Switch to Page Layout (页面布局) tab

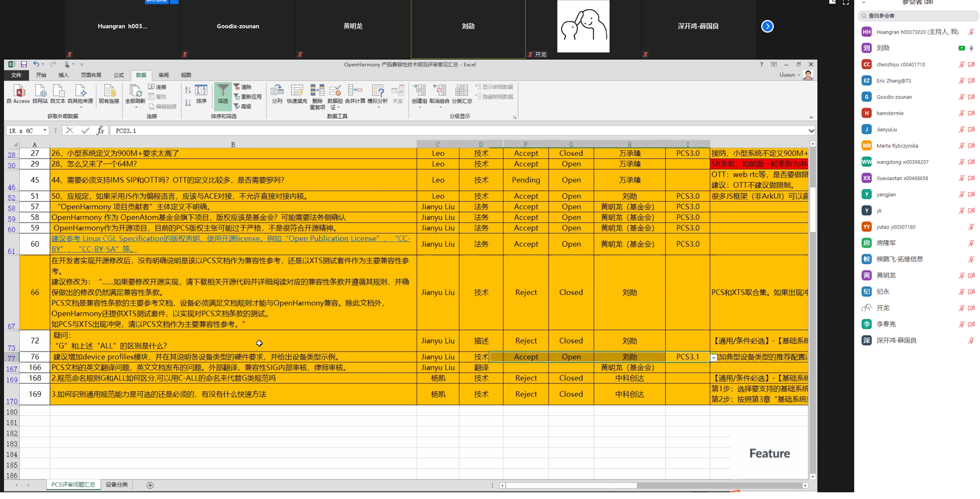point(91,75)
